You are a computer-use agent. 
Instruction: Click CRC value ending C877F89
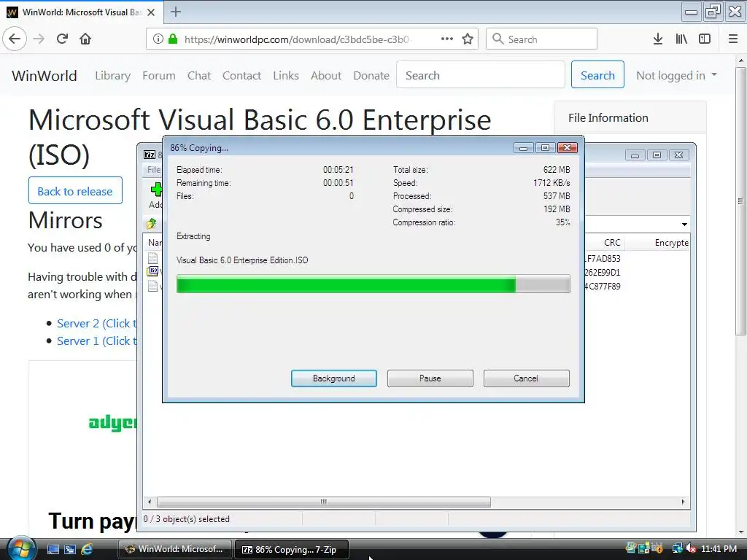coord(603,286)
